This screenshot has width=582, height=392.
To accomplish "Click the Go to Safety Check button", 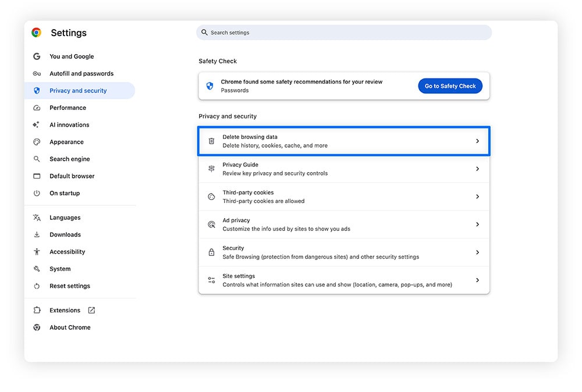I will coord(450,85).
